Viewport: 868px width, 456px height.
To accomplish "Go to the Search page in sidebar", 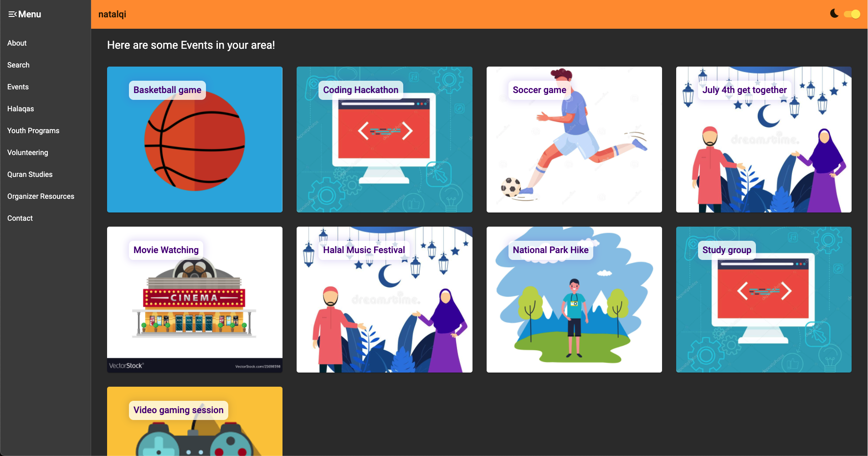I will click(18, 65).
